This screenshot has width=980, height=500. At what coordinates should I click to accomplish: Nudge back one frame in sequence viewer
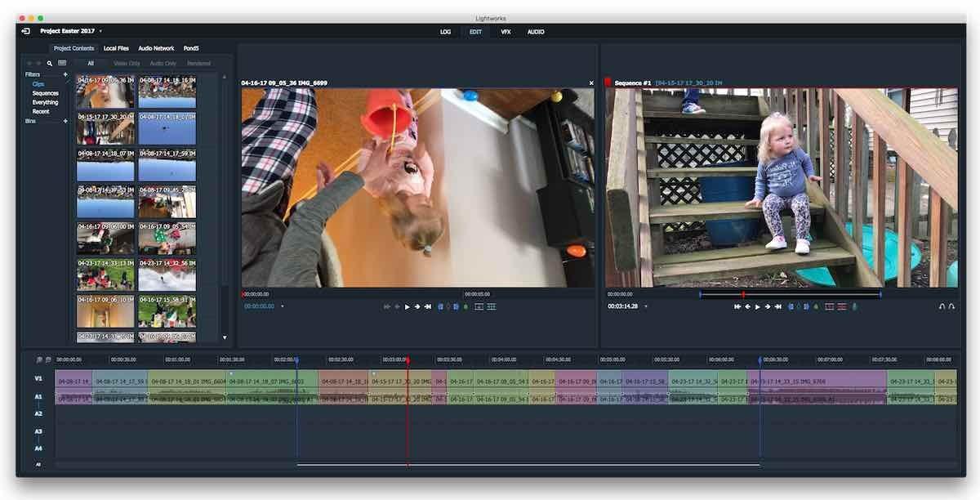tap(747, 306)
